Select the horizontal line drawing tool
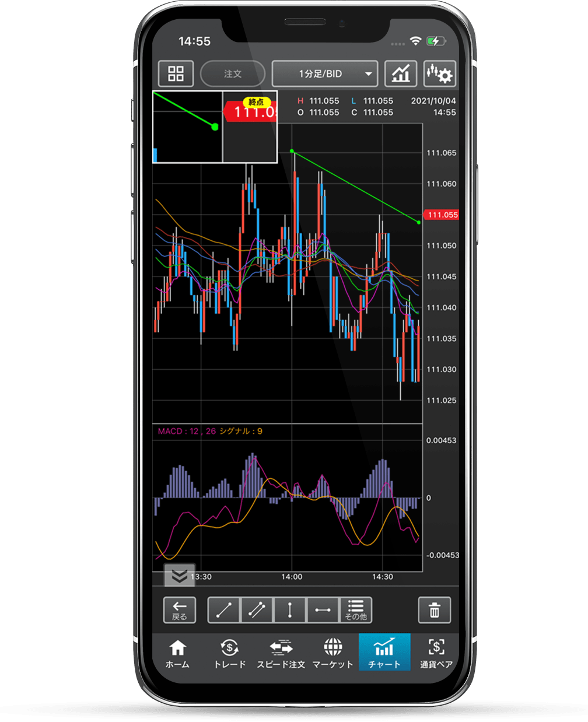The height and width of the screenshot is (722, 588). click(323, 610)
